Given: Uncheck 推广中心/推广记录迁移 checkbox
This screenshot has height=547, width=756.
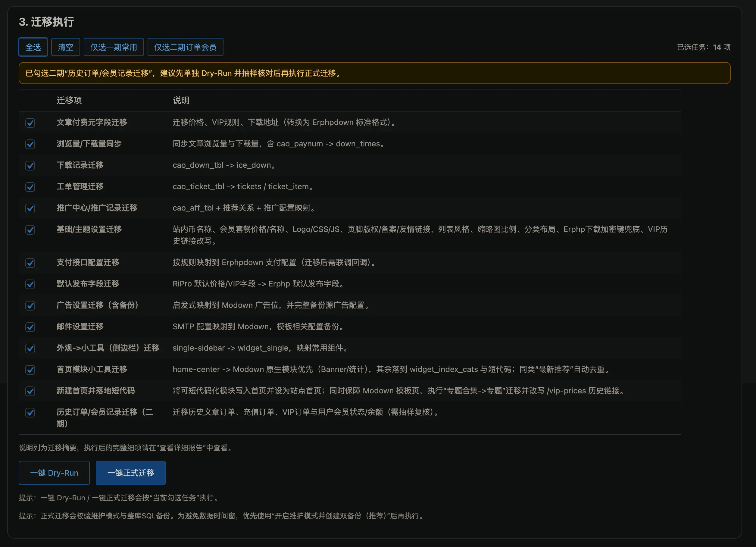Looking at the screenshot, I should 30,208.
